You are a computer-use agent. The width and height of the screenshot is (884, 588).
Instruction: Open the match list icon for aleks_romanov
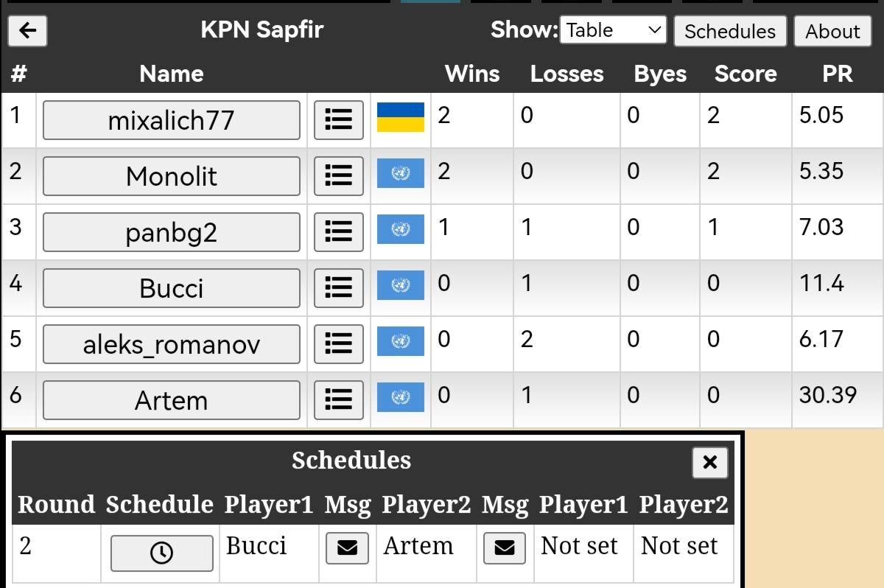click(x=339, y=344)
